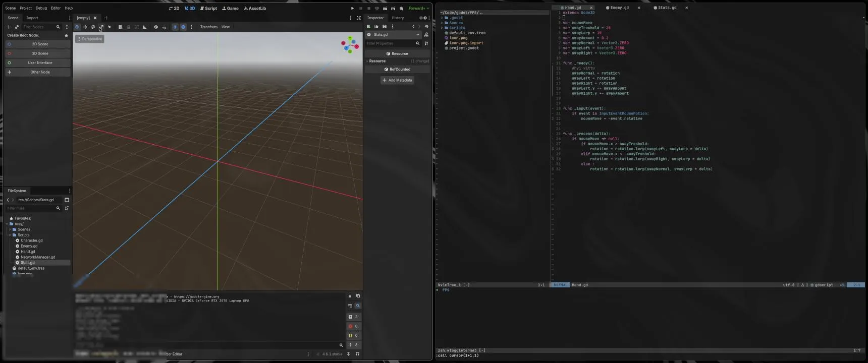Viewport: 868px width, 363px height.
Task: Switch to the 2D workspace
Action: tap(174, 8)
